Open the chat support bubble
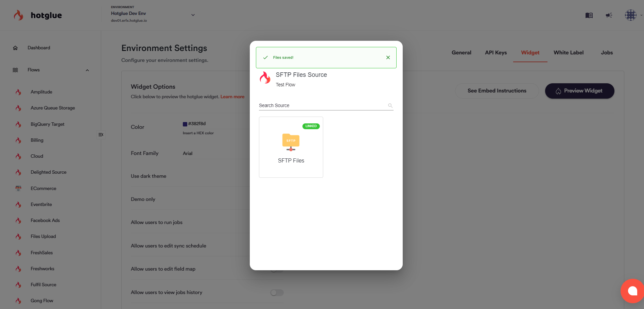 pyautogui.click(x=632, y=291)
